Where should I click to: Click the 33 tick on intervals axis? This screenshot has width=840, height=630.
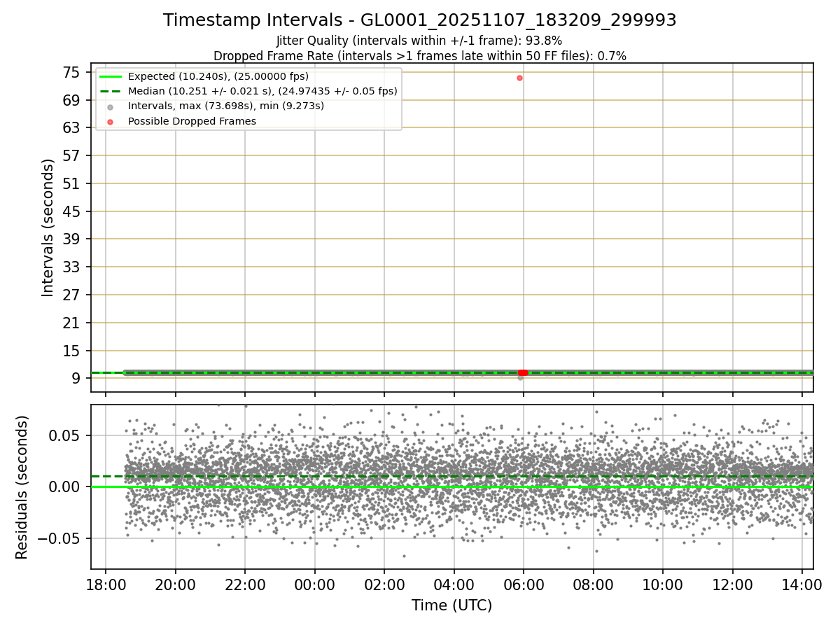pos(71,267)
